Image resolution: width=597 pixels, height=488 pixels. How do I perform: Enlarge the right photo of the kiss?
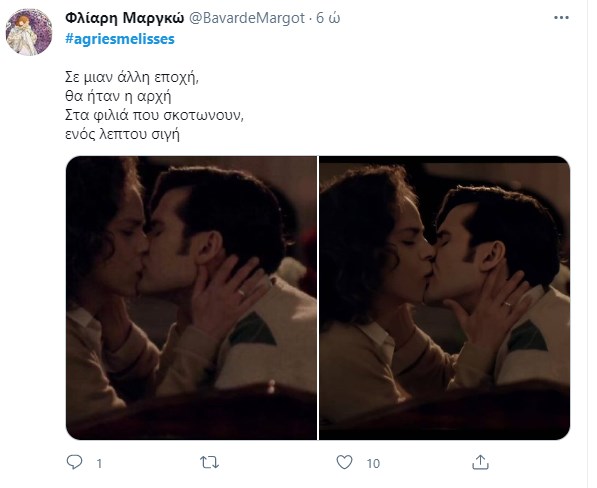tap(445, 298)
